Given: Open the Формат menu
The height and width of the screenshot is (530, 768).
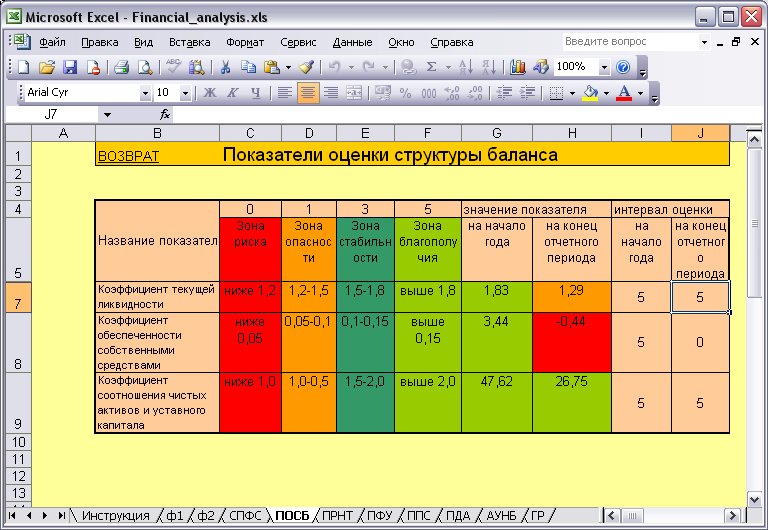Looking at the screenshot, I should 245,43.
